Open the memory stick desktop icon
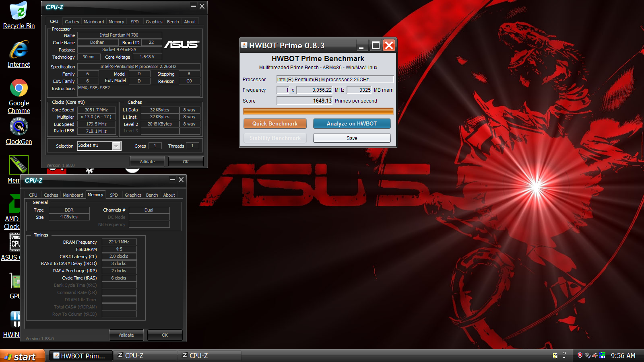 pos(19,165)
